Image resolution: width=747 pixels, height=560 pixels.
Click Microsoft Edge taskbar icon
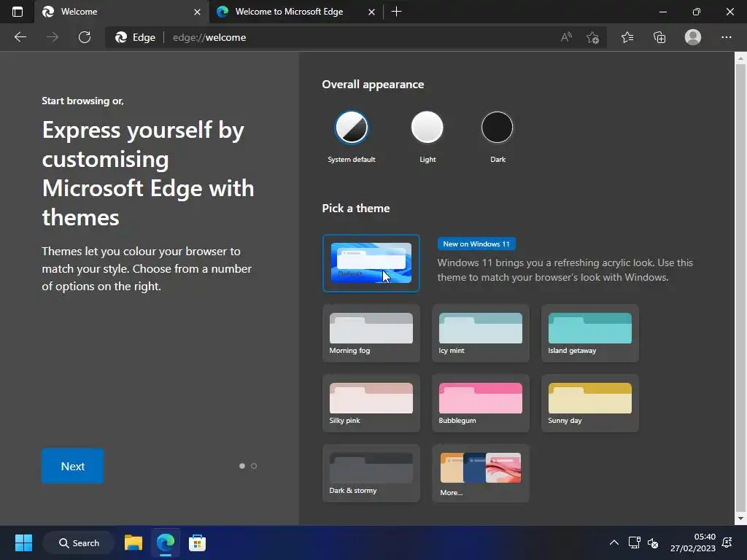point(166,542)
